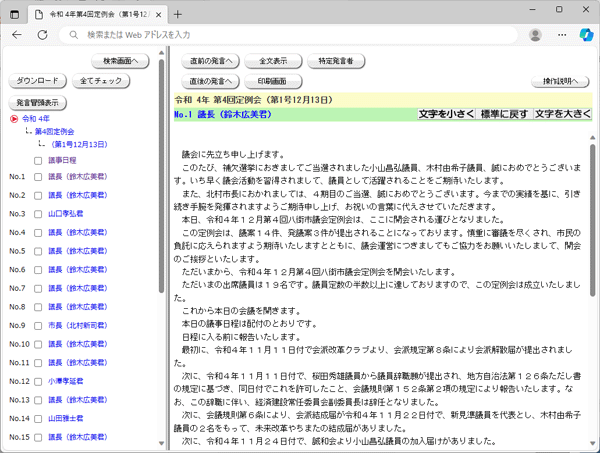Click the left panel scrollbar up arrow
600x453 pixels.
point(161,52)
